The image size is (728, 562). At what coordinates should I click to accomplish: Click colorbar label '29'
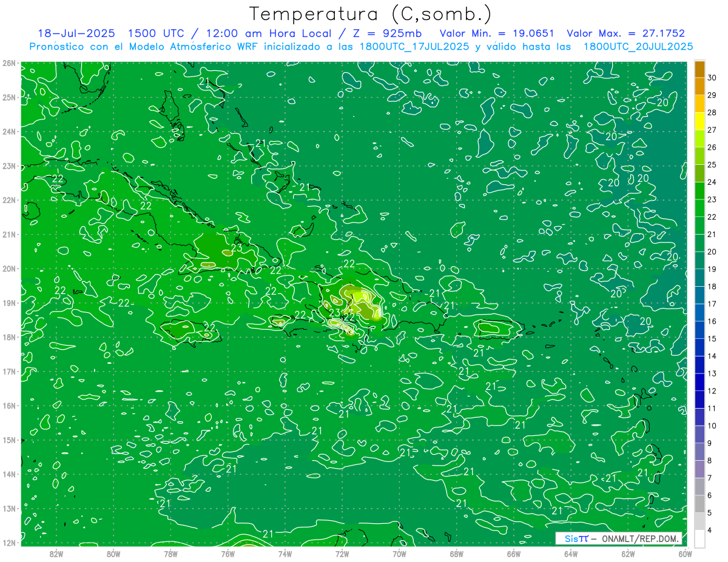pos(713,95)
